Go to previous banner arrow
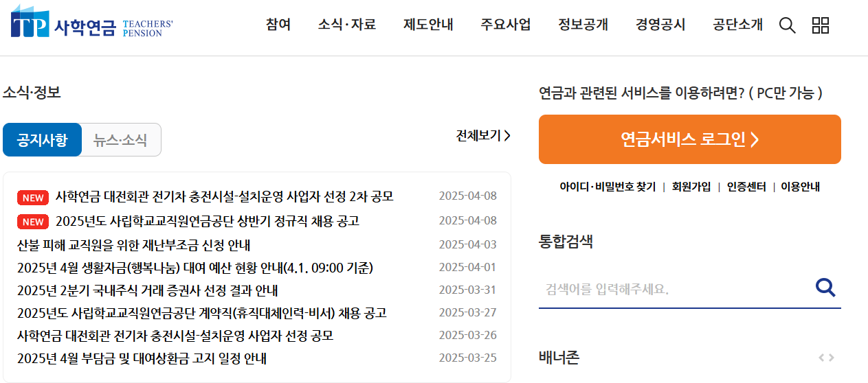The width and height of the screenshot is (868, 383). click(821, 358)
